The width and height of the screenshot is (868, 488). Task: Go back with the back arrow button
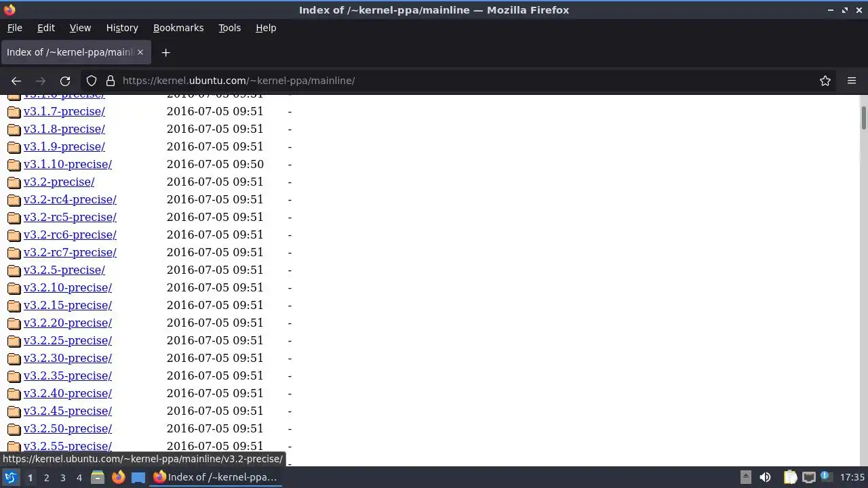[x=16, y=81]
